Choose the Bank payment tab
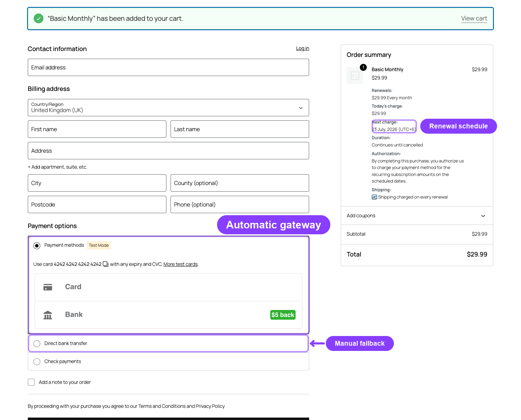This screenshot has height=420, width=521. click(168, 315)
